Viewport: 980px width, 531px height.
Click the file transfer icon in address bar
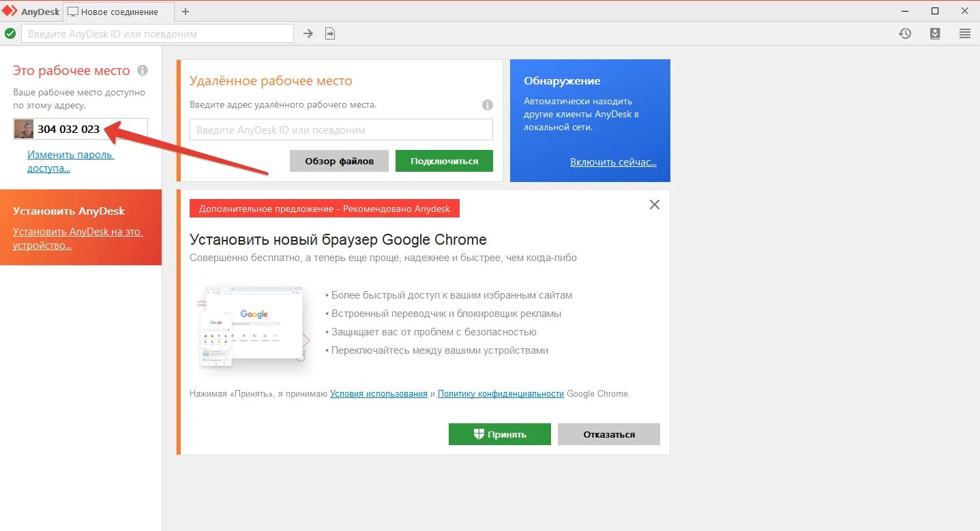[330, 33]
